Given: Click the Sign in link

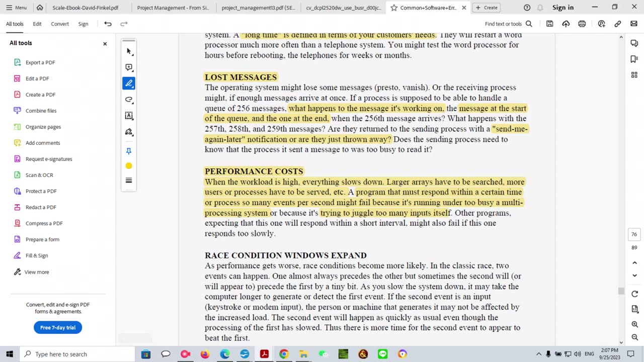Looking at the screenshot, I should point(563,8).
